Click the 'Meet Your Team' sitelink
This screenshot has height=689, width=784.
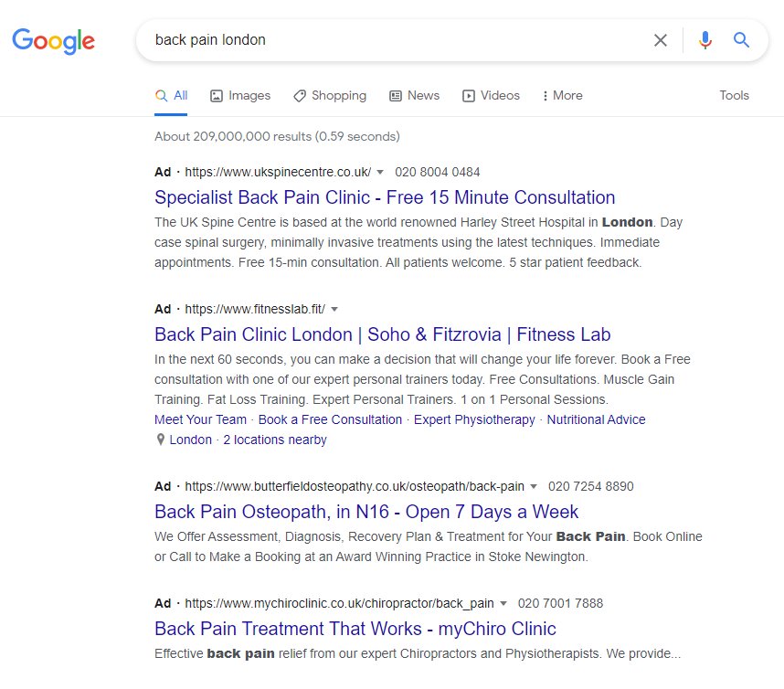pyautogui.click(x=200, y=419)
